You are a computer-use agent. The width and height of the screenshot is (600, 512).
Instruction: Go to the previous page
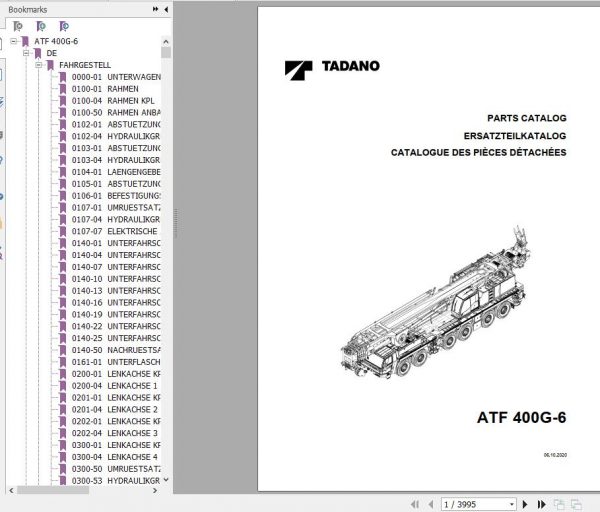[431, 504]
